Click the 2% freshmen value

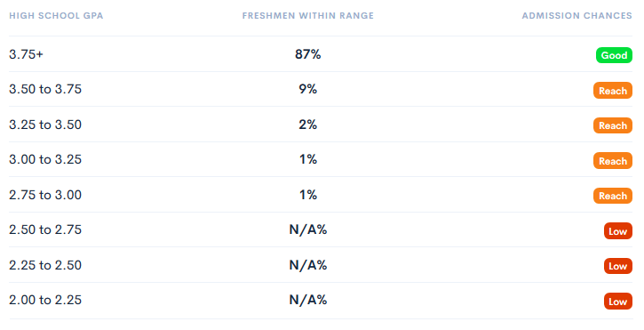308,125
